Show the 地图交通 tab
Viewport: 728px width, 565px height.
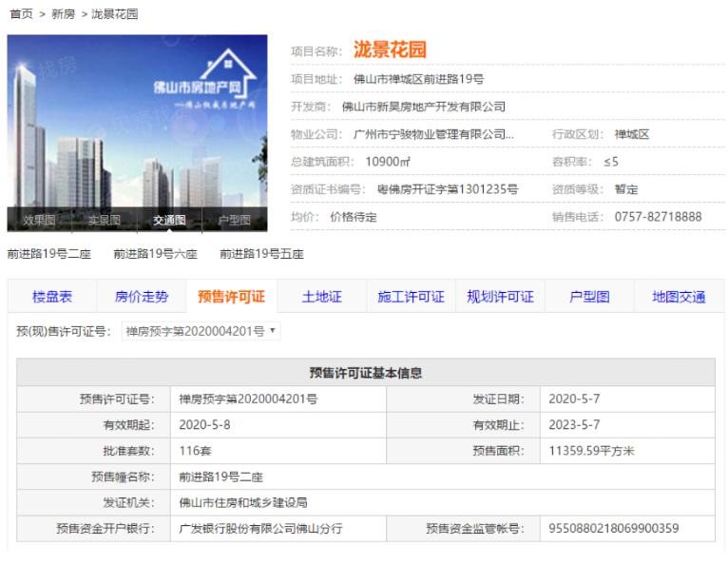(679, 297)
